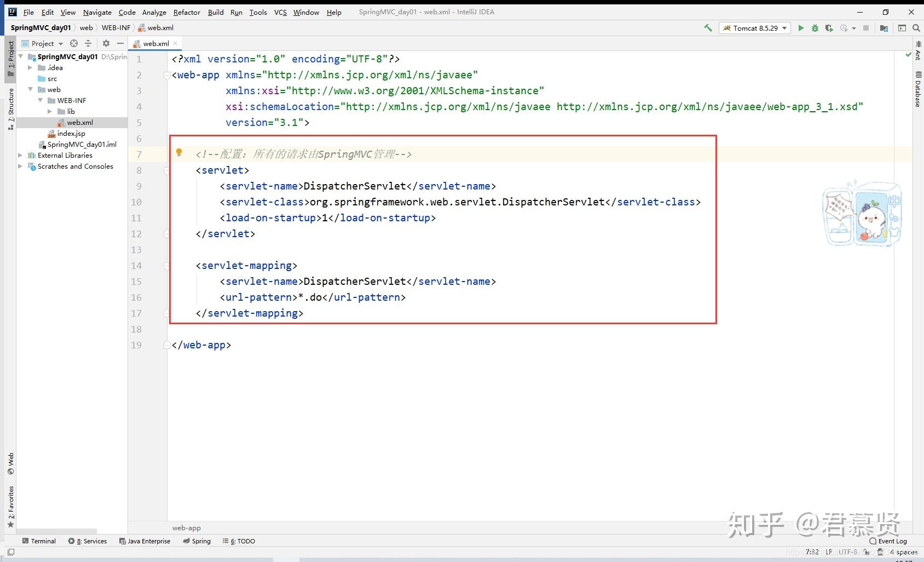The width and height of the screenshot is (924, 562).
Task: Run with Coverage using the shield icon
Action: coord(829,28)
